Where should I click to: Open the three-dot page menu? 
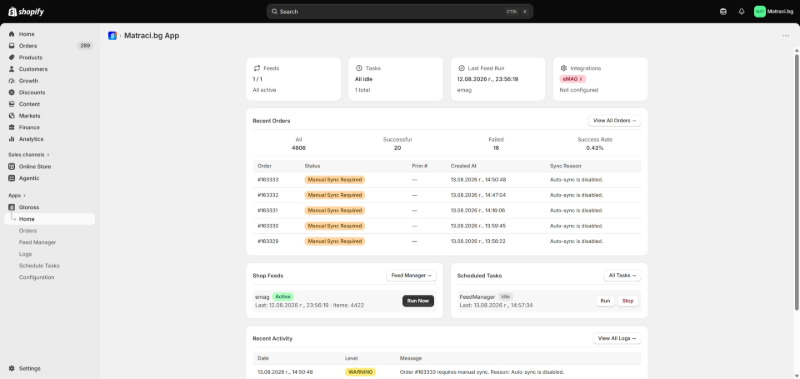pyautogui.click(x=786, y=36)
